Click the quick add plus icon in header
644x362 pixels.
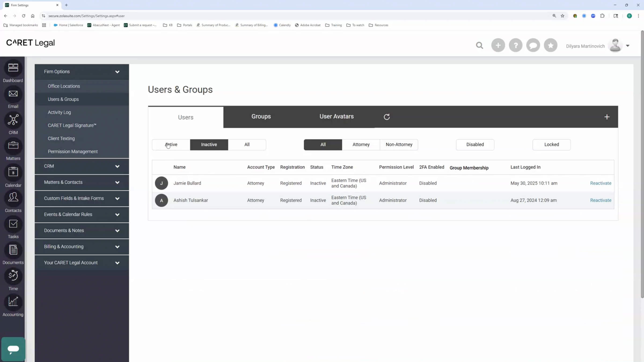coord(498,45)
